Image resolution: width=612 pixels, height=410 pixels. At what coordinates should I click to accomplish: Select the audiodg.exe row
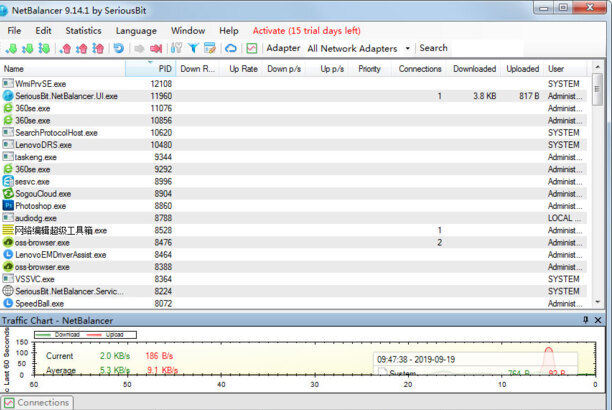294,217
